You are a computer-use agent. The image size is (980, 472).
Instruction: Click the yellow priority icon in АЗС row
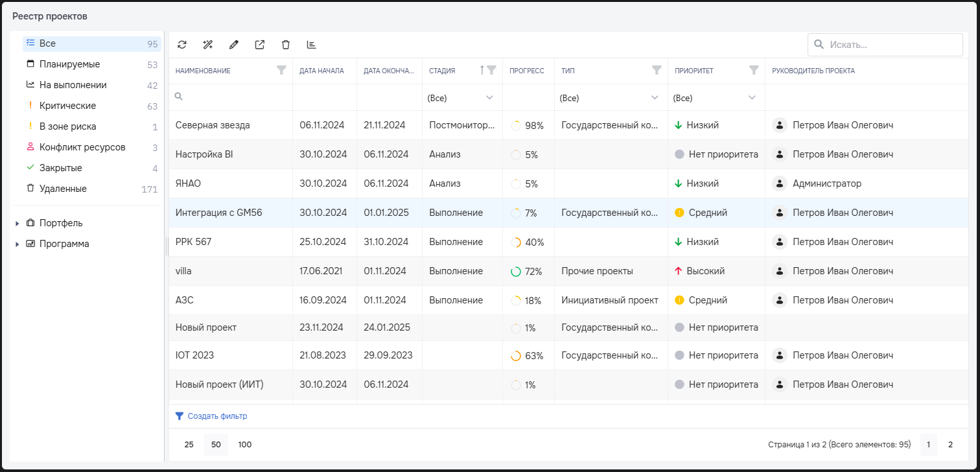(x=679, y=300)
